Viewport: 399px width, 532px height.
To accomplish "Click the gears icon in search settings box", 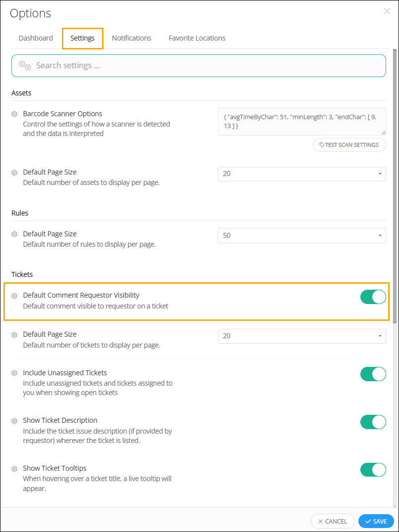I will click(25, 65).
